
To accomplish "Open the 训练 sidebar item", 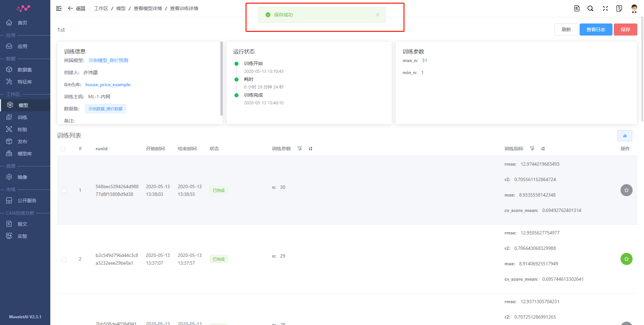I will (25, 117).
